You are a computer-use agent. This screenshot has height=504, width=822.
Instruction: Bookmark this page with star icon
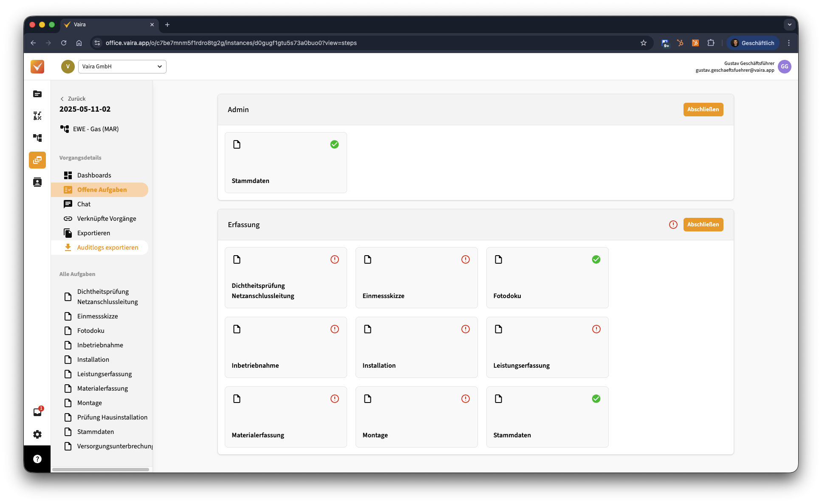pos(643,43)
